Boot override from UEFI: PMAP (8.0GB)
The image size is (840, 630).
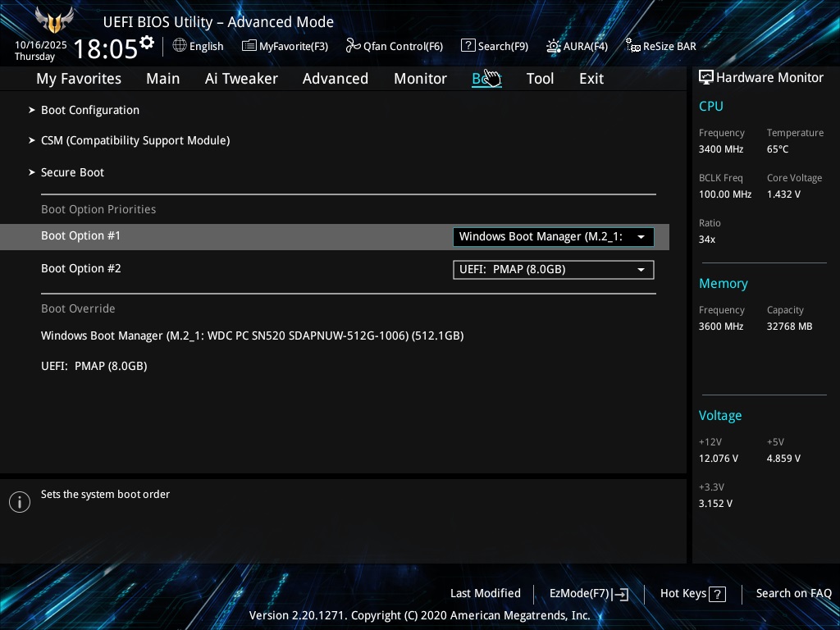[x=94, y=366]
